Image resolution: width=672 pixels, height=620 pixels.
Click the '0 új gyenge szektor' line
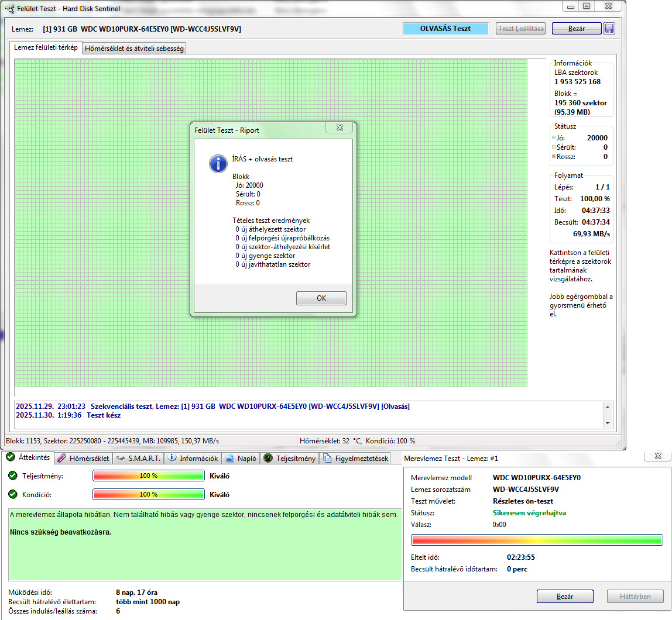tap(265, 256)
